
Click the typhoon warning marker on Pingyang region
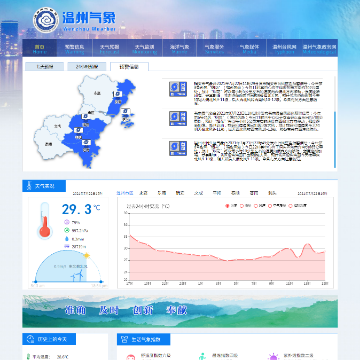[78, 130]
